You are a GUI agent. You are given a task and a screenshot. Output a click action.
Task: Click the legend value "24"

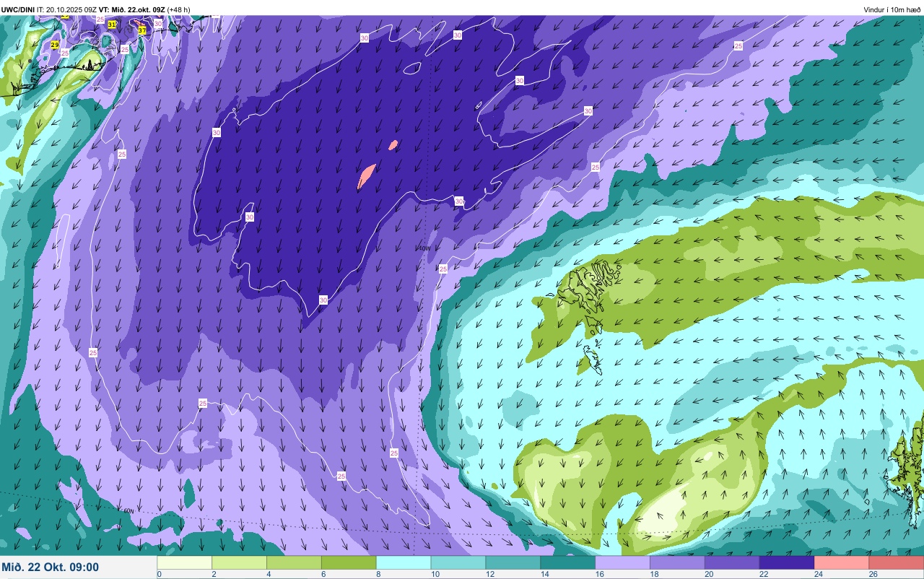point(817,574)
